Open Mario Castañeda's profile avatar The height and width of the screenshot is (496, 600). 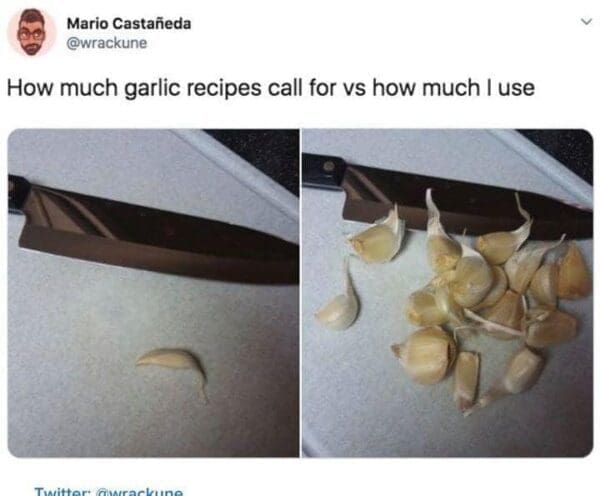[32, 33]
